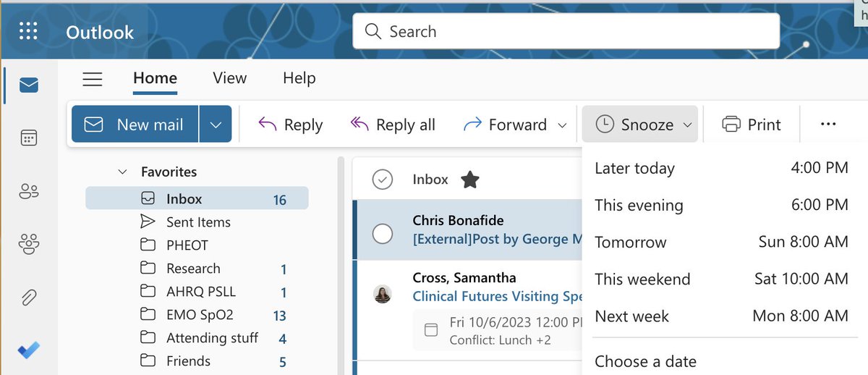Choose snooze until Next week Mon 8:00 AM
Viewport: 868px width, 375px height.
721,316
